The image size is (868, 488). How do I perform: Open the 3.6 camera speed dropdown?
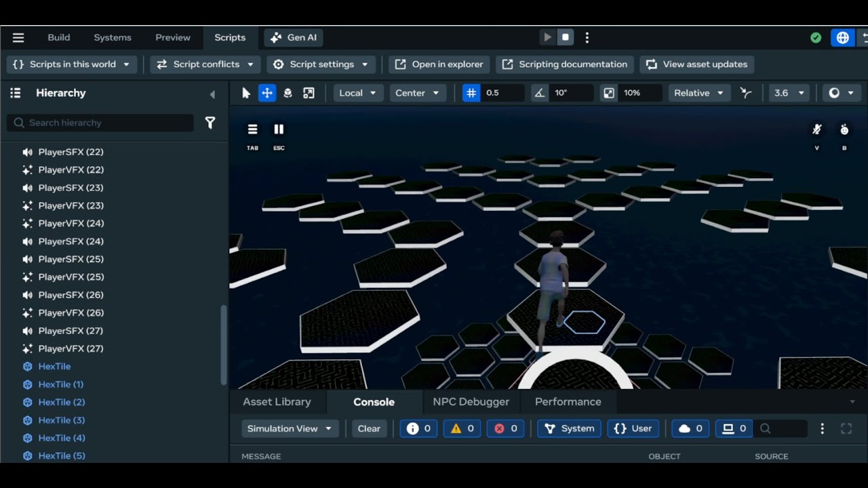[x=789, y=93]
